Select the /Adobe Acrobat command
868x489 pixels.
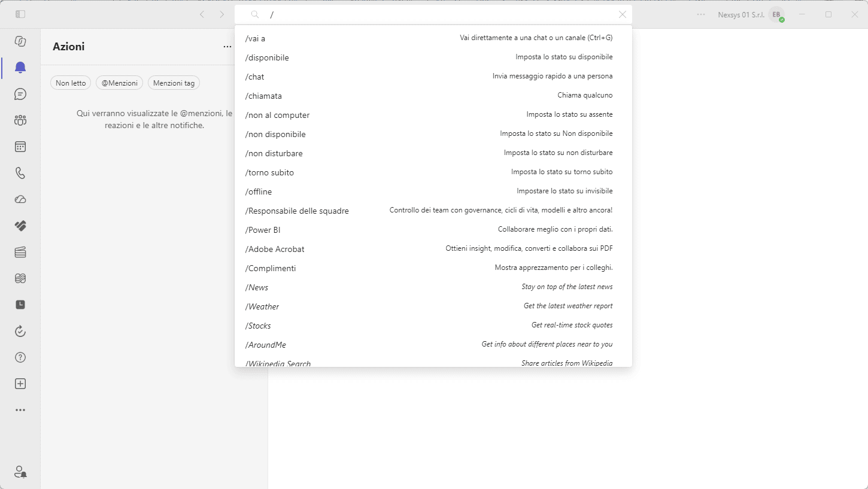point(433,249)
